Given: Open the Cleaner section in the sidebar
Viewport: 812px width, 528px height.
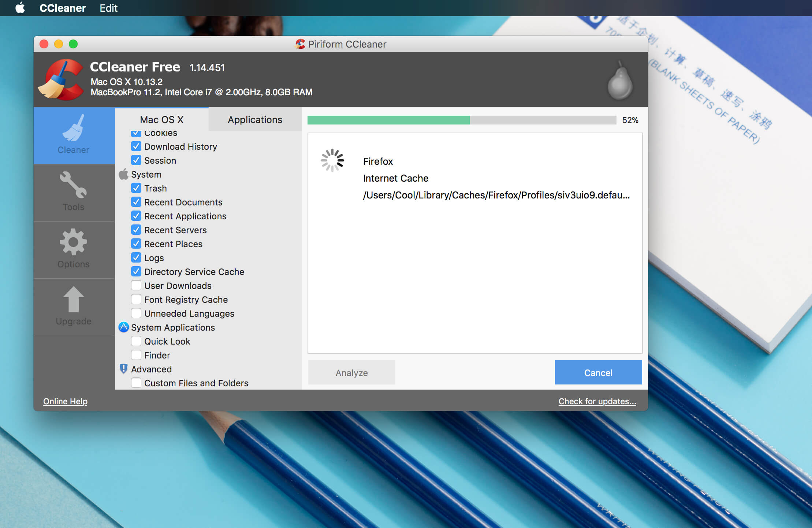Looking at the screenshot, I should pyautogui.click(x=74, y=135).
